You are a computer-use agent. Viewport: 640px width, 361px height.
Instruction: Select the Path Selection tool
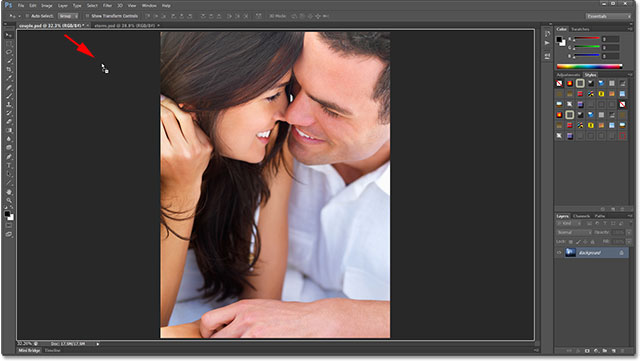[9, 174]
